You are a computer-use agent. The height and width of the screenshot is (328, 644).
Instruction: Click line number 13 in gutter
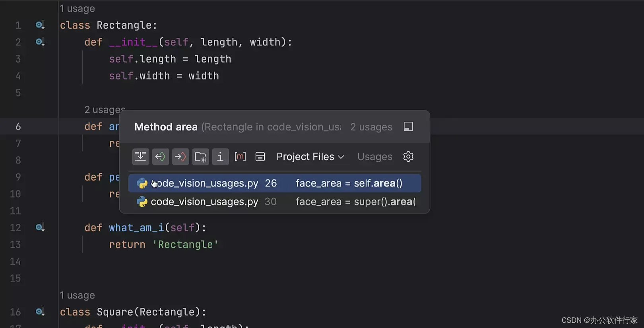[16, 245]
